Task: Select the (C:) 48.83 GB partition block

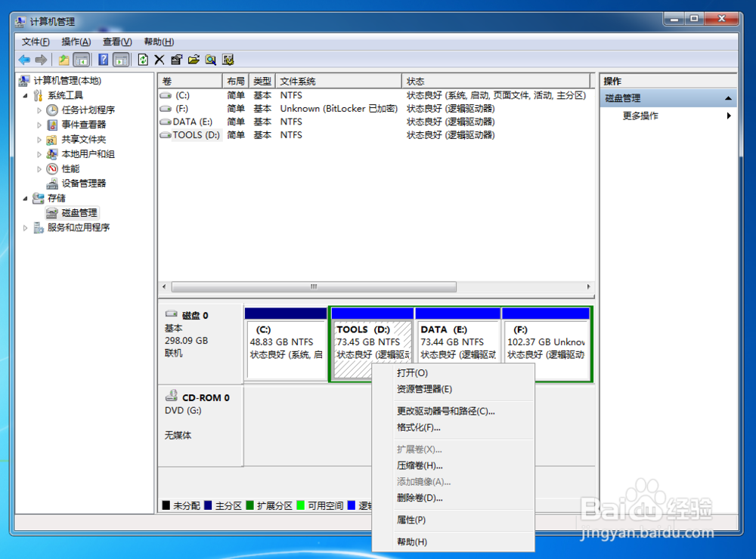Action: 286,344
